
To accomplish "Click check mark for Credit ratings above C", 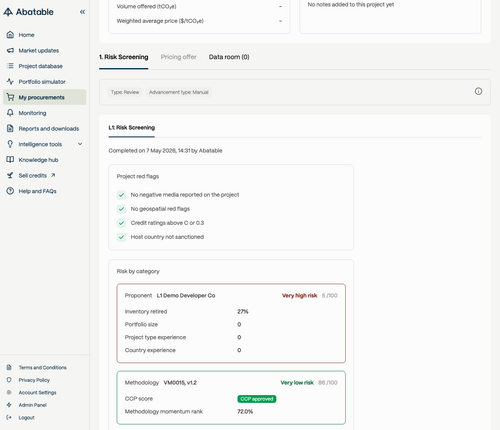I will (121, 223).
